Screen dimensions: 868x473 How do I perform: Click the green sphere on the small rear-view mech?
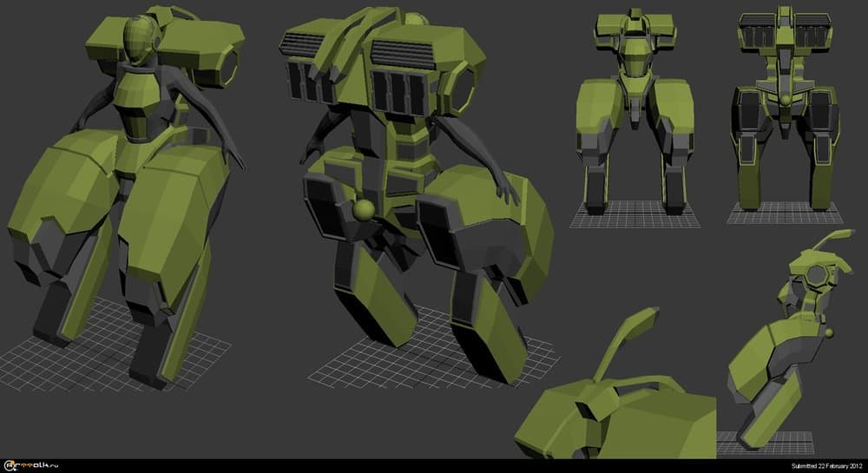pos(786,101)
